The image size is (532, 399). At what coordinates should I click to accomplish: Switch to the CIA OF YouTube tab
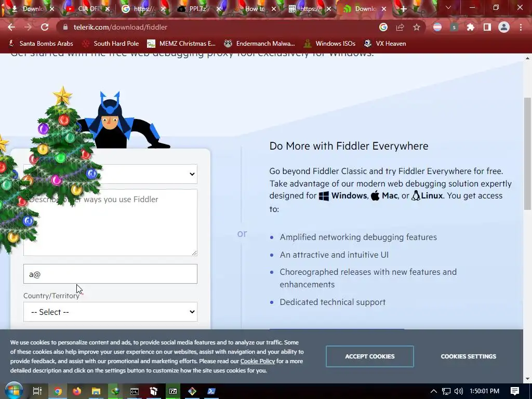tap(87, 9)
